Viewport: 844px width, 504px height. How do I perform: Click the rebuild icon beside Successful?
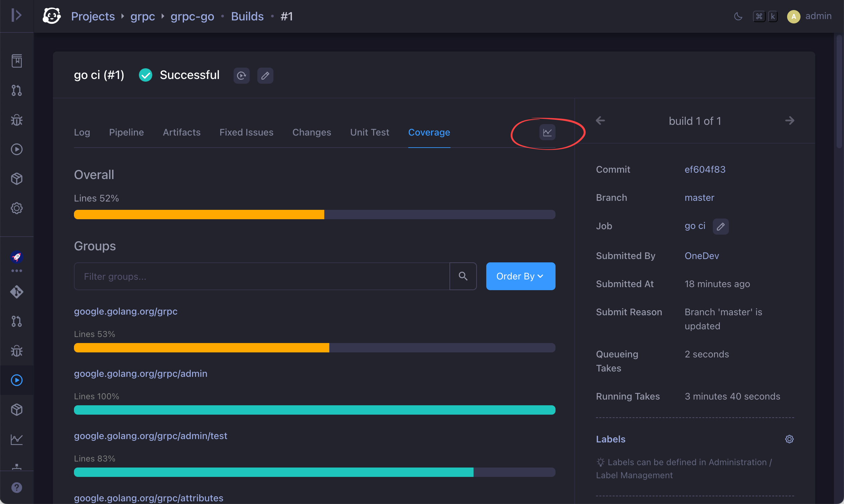coord(241,75)
